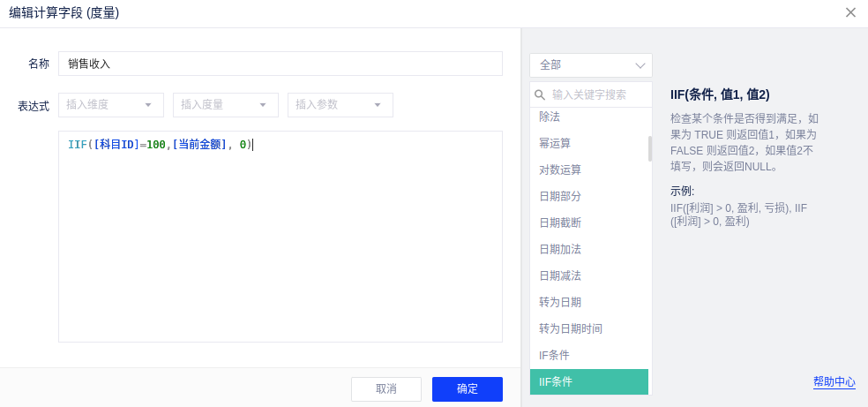
Task: Choose 对数运算 in the function list
Action: pos(560,170)
